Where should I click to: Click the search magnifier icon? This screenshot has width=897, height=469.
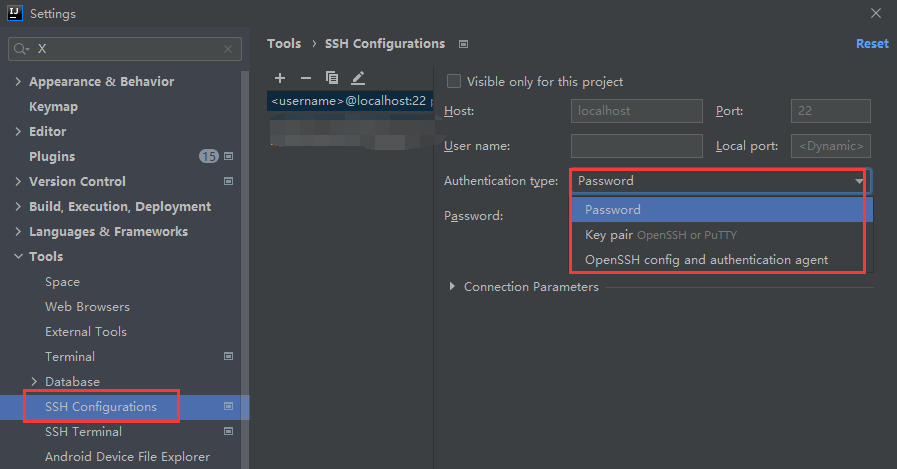pyautogui.click(x=21, y=49)
